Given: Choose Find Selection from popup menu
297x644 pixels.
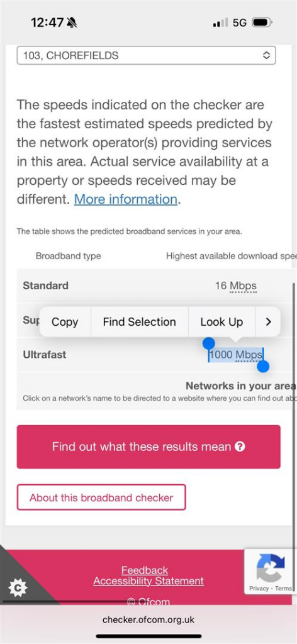Looking at the screenshot, I should point(139,321).
